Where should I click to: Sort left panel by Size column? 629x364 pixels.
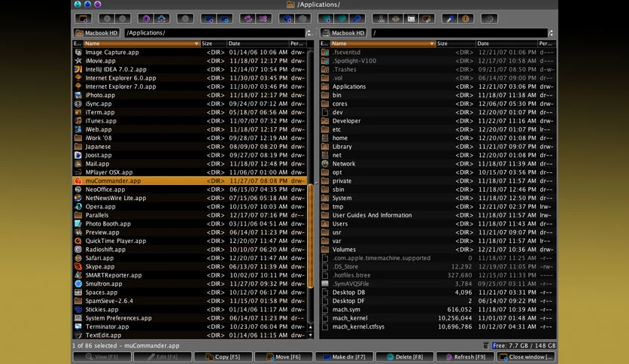click(x=213, y=44)
